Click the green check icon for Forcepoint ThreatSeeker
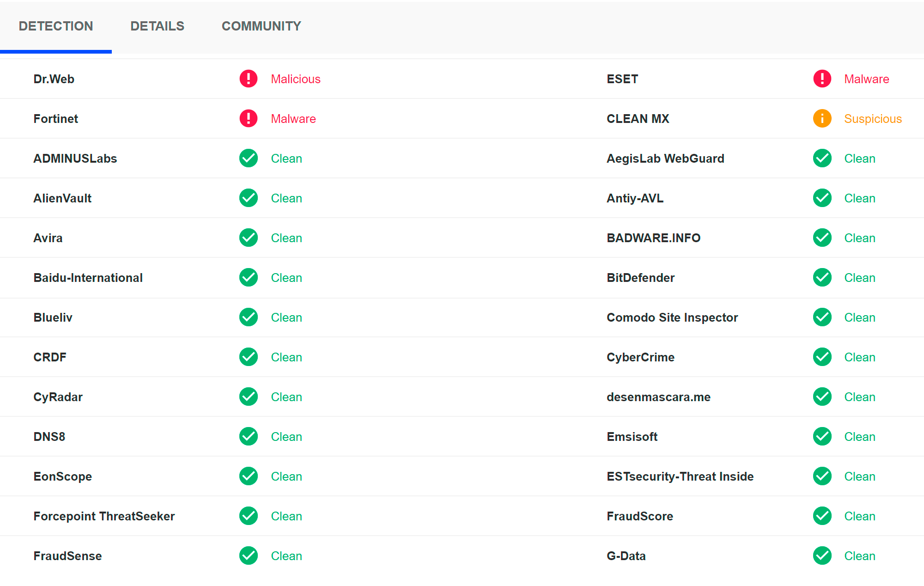 [249, 516]
